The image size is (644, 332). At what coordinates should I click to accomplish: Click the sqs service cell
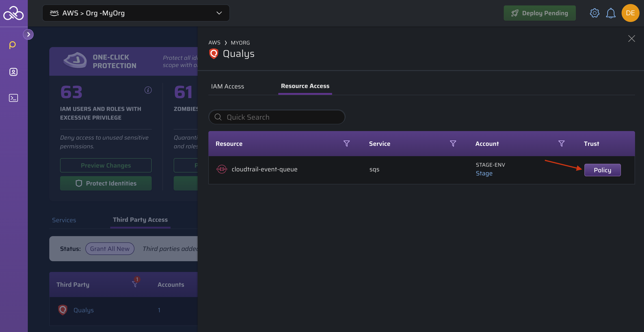[374, 170]
